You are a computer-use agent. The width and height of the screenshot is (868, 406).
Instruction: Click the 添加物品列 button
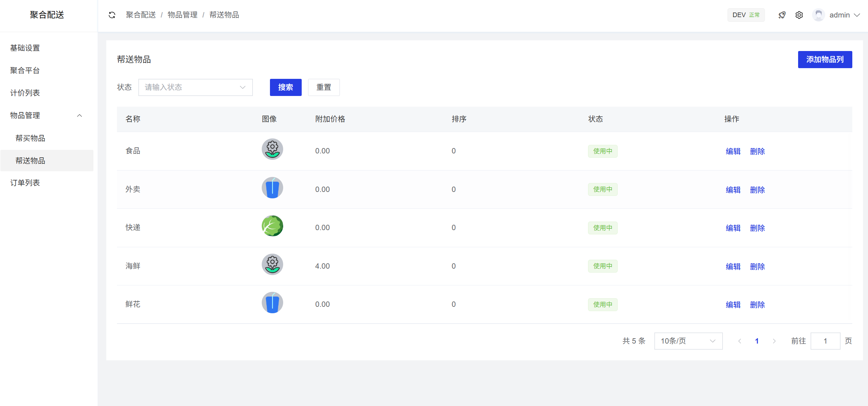825,60
